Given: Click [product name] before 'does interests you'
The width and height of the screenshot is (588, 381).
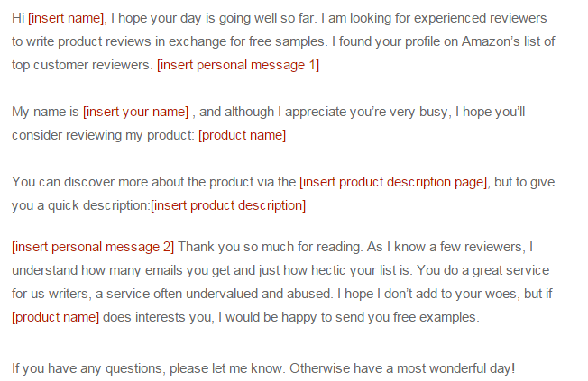Looking at the screenshot, I should tap(56, 317).
